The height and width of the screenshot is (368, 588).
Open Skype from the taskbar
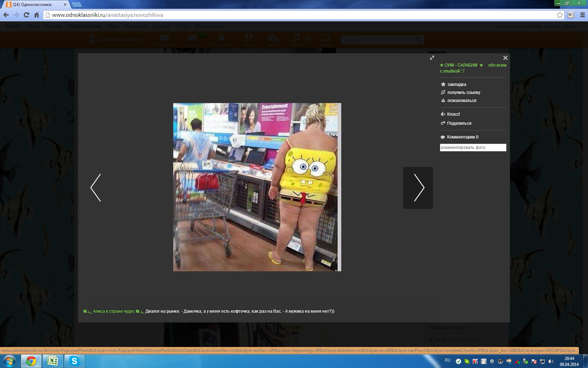pyautogui.click(x=74, y=361)
